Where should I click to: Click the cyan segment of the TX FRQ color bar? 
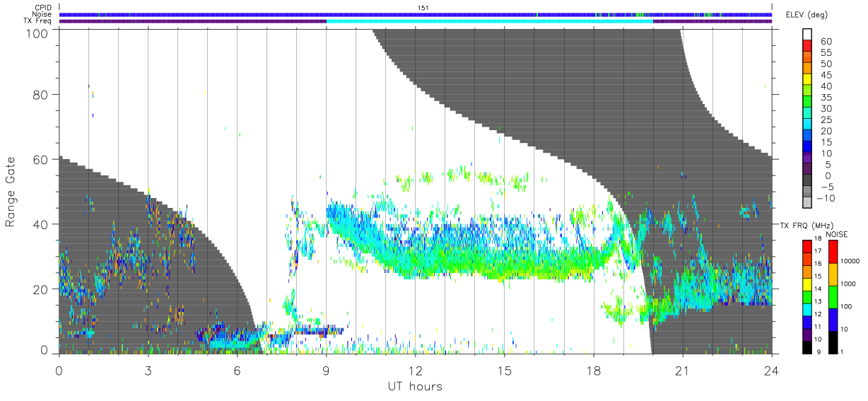808,309
